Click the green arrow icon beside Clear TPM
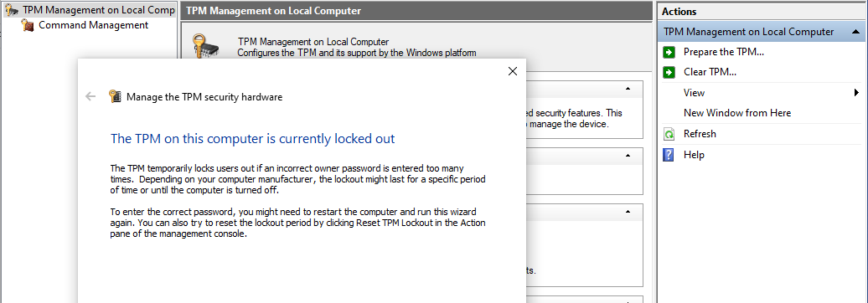Viewport: 868px width, 303px height. coord(669,72)
